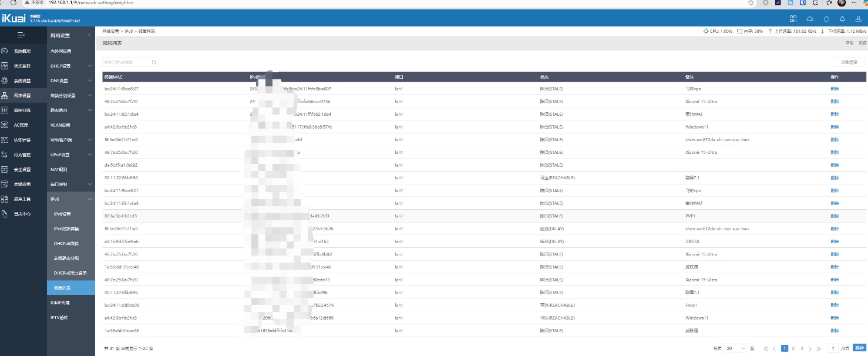The width and height of the screenshot is (868, 356).
Task: Click the 全部清空 button
Action: (x=849, y=62)
